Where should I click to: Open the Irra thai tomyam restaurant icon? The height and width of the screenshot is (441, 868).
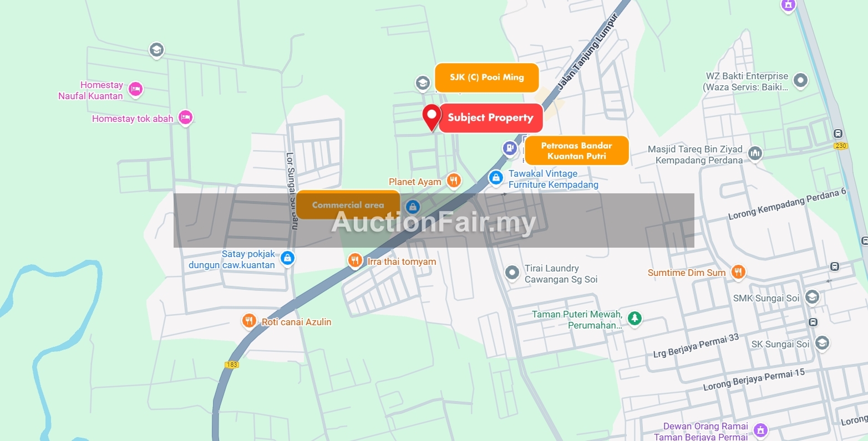tap(355, 260)
